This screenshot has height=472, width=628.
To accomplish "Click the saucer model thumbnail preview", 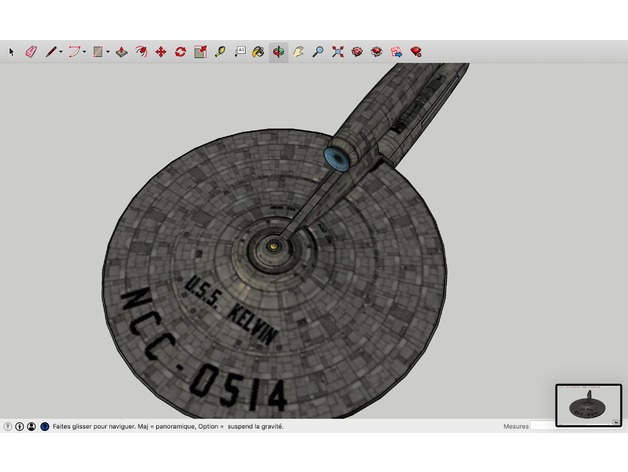I will point(588,404).
